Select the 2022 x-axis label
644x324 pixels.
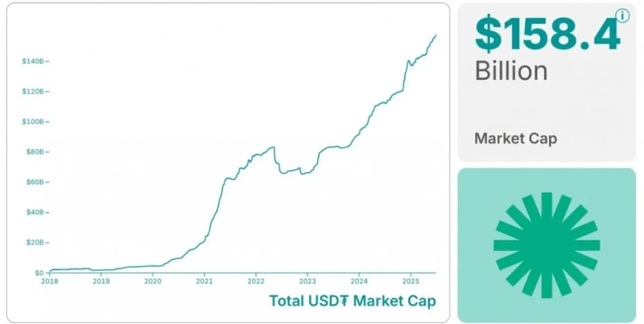point(256,281)
